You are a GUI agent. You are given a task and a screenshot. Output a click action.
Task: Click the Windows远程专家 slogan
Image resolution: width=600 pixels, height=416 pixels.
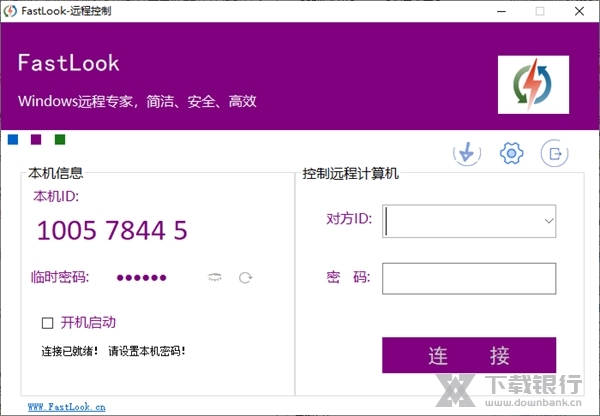tap(137, 101)
